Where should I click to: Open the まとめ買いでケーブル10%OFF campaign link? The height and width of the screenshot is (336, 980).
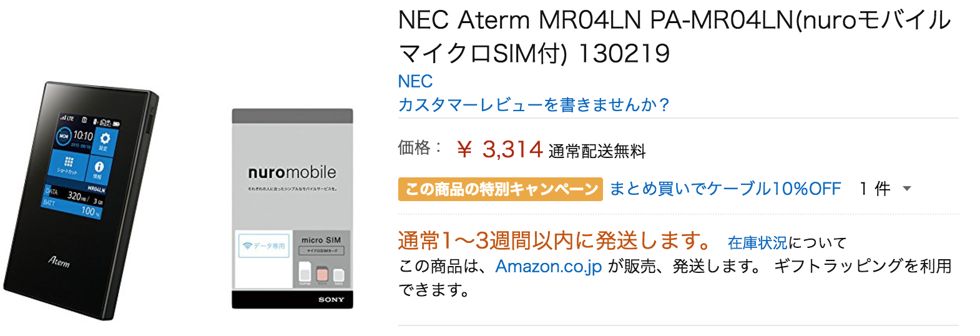[725, 189]
